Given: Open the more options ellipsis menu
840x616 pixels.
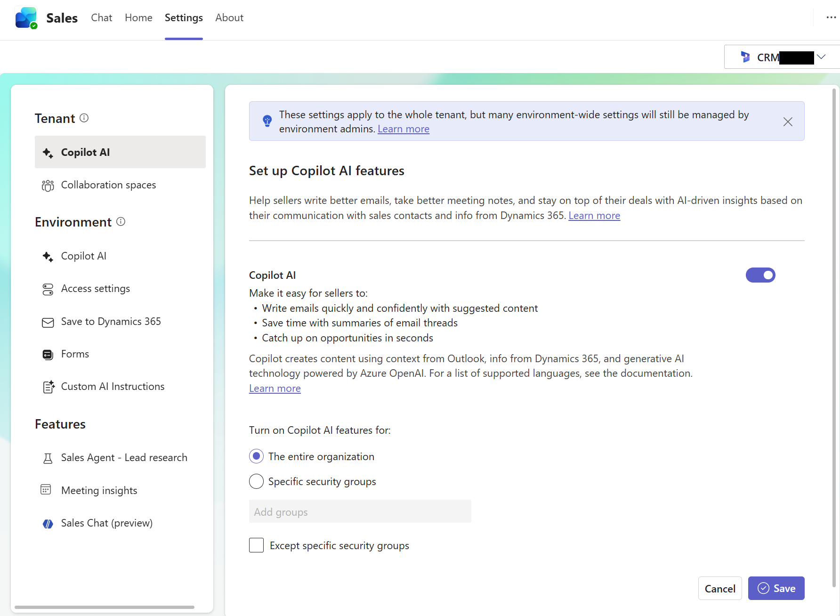Looking at the screenshot, I should point(831,18).
